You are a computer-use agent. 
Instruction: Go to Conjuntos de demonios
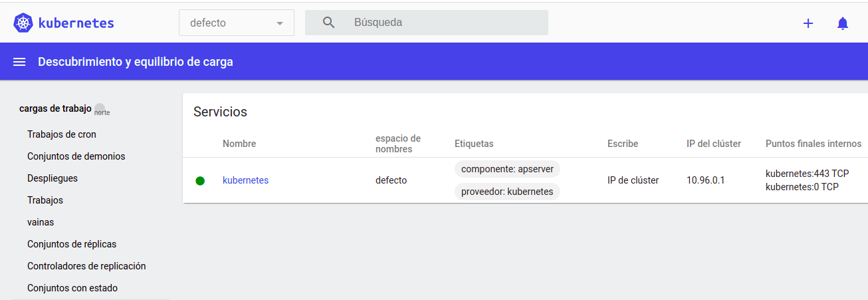pos(76,156)
